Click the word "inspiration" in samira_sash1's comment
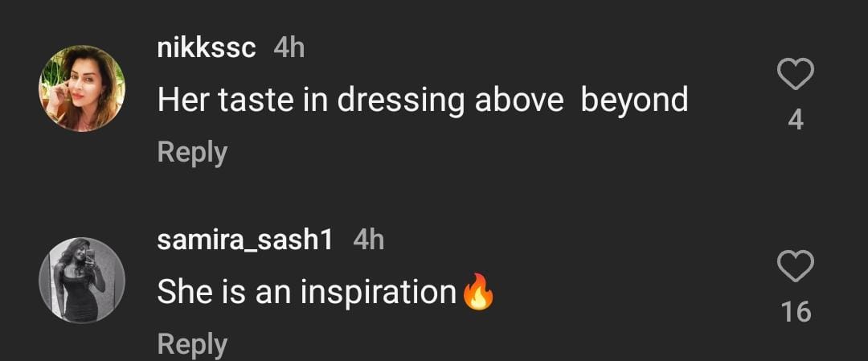The height and width of the screenshot is (361, 868). point(378,292)
